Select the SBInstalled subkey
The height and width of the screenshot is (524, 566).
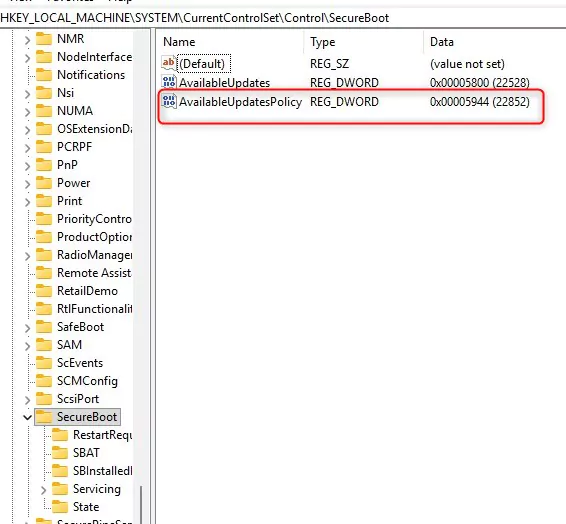pos(103,471)
